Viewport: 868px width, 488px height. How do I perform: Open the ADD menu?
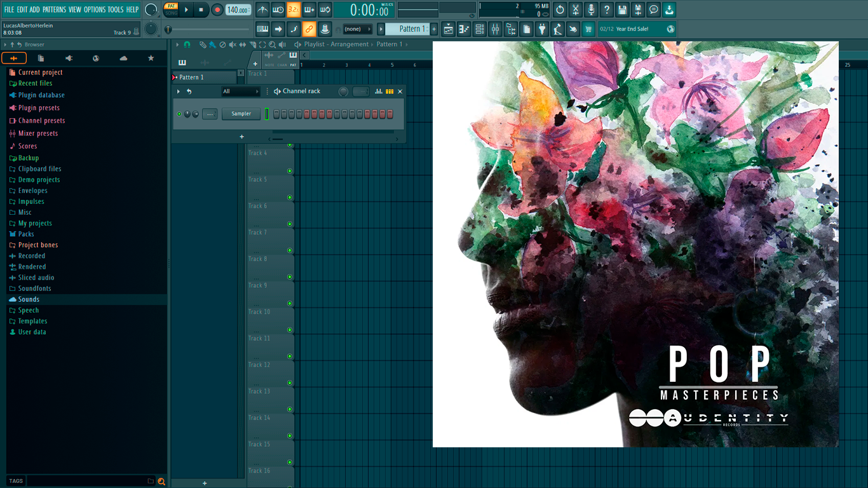[x=34, y=10]
